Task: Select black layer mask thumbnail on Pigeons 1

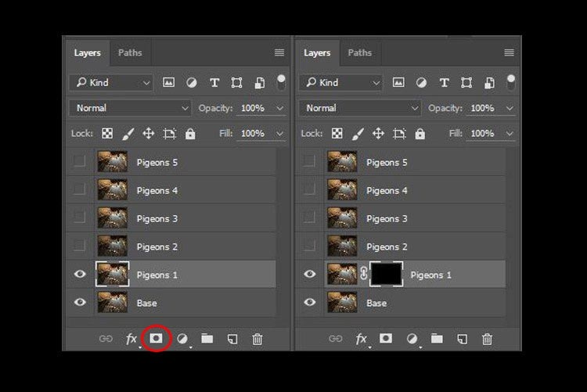Action: tap(387, 274)
